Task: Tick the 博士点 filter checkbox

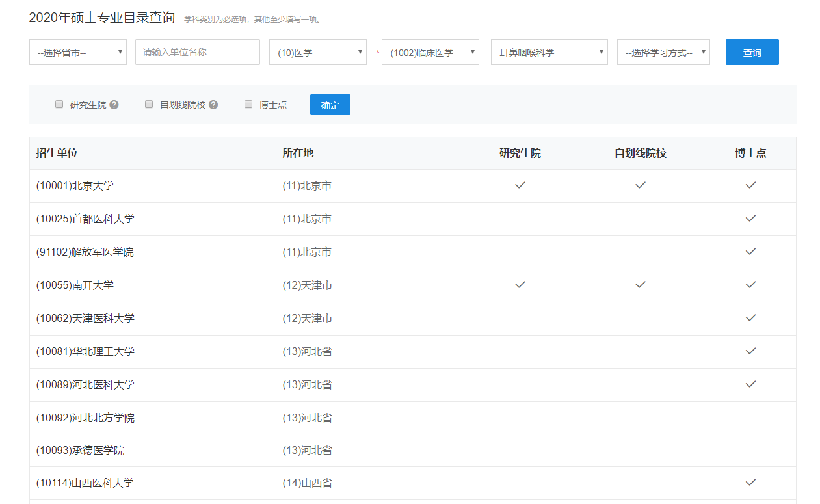Action: [248, 104]
